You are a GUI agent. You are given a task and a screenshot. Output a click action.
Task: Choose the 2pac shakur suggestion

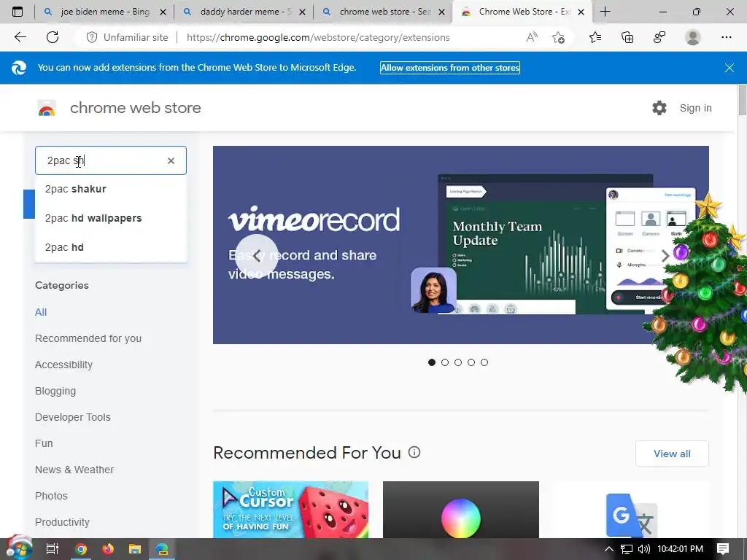point(111,189)
